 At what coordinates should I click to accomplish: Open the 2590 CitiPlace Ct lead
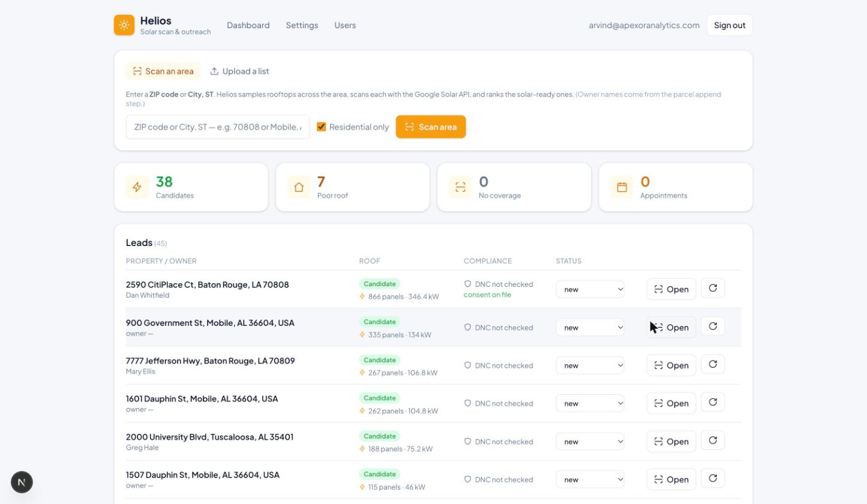(x=671, y=289)
